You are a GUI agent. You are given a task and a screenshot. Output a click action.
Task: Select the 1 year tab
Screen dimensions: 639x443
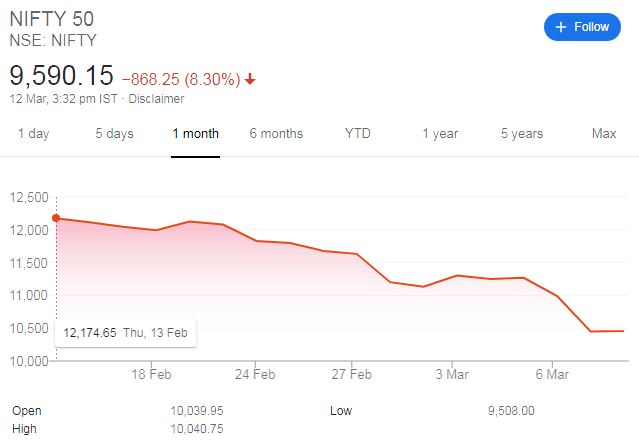click(440, 134)
